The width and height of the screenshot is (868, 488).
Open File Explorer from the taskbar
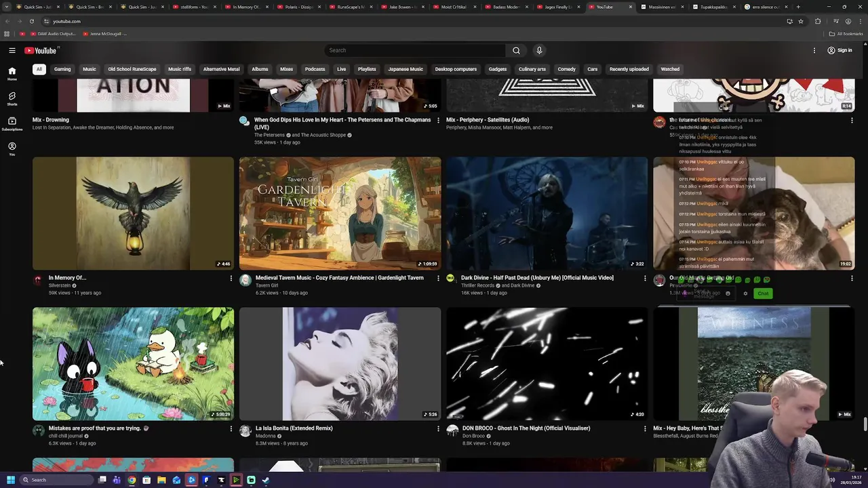[161, 480]
